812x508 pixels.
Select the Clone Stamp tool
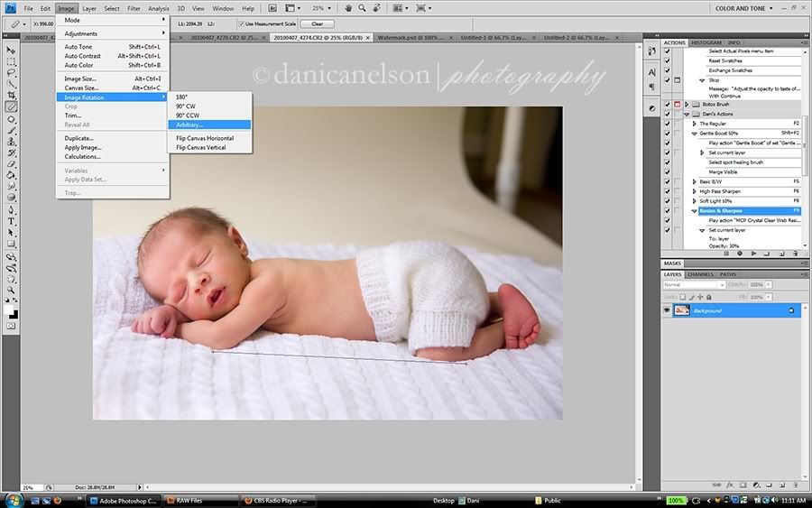pyautogui.click(x=11, y=142)
